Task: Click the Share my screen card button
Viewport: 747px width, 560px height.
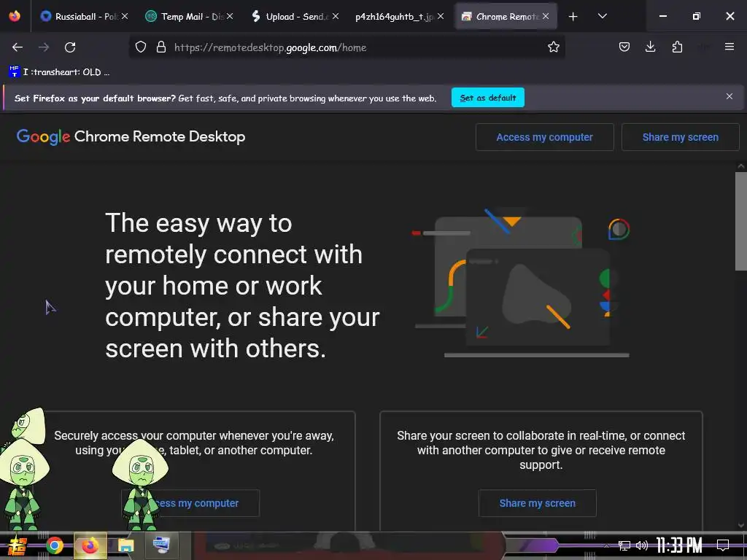Action: pos(538,503)
